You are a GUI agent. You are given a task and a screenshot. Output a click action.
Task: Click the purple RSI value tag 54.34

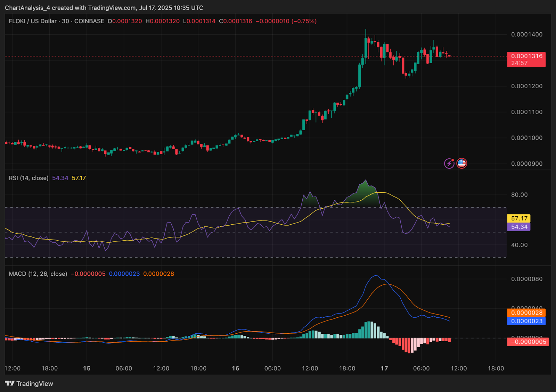coord(519,227)
